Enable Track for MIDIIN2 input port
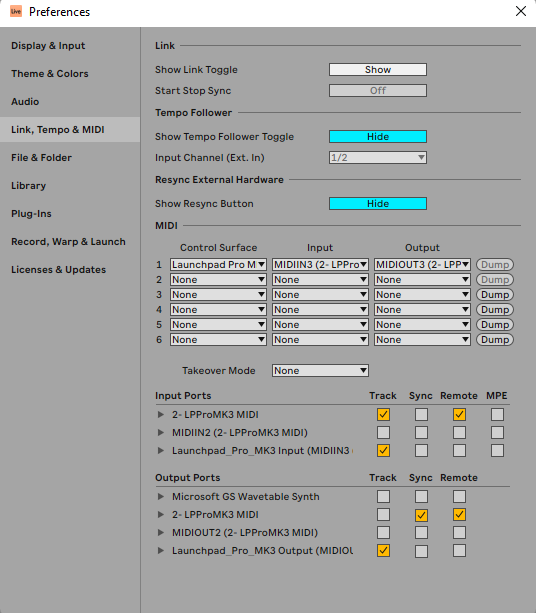Viewport: 536px width, 613px height. coord(383,432)
